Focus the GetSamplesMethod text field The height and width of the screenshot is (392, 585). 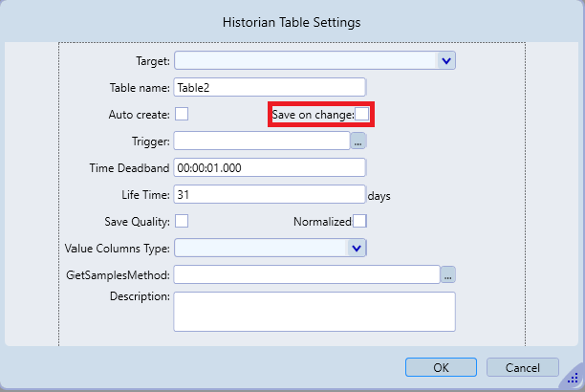(306, 275)
